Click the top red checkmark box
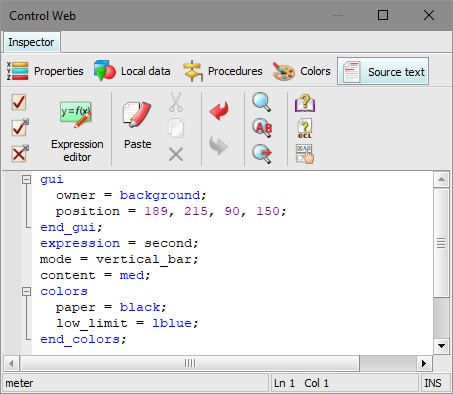 click(x=19, y=102)
